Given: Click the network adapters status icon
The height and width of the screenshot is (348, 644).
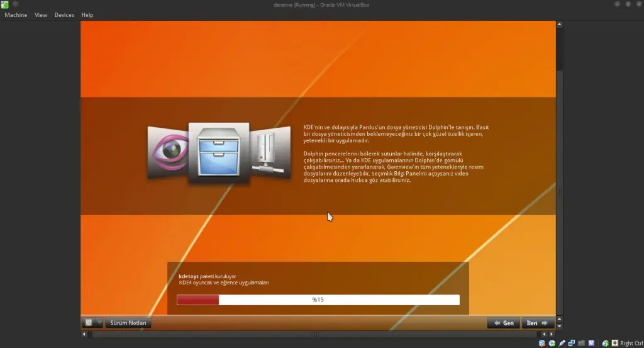Looking at the screenshot, I should (572, 343).
